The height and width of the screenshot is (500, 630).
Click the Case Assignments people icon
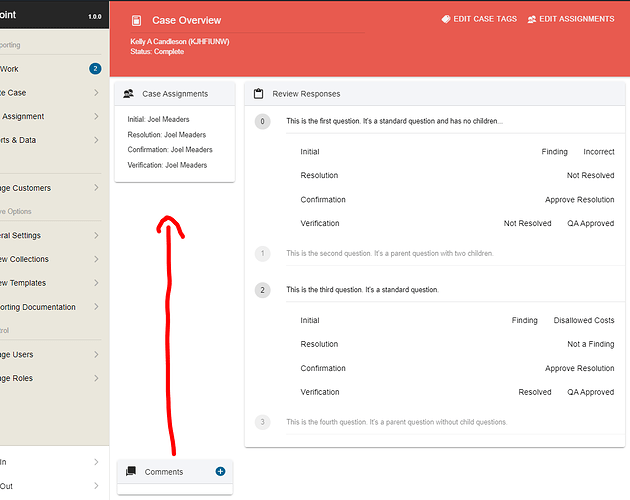129,94
